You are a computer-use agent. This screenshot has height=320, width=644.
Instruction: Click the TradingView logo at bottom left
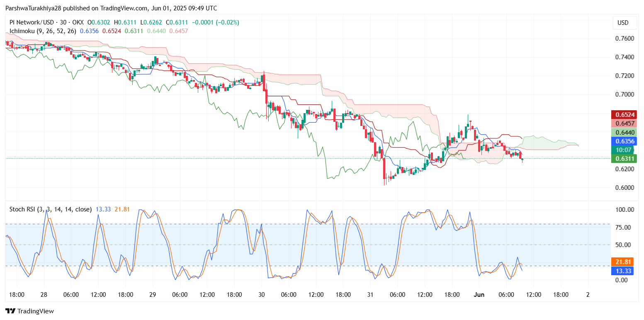[x=29, y=311]
